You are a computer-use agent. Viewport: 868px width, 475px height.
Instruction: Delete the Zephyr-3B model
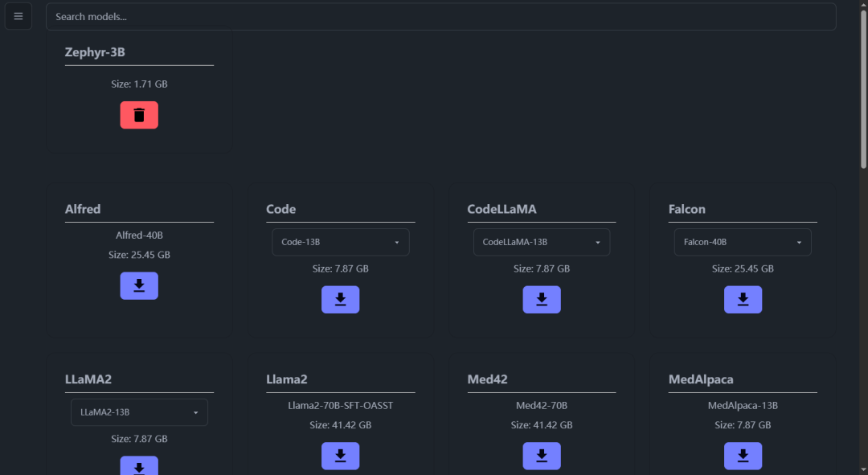click(139, 115)
